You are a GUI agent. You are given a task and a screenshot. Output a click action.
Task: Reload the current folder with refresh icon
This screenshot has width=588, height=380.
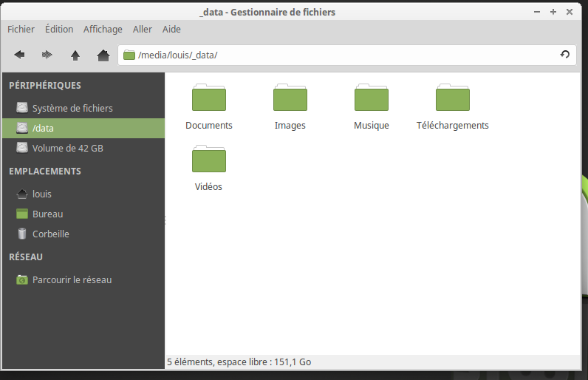(x=565, y=55)
